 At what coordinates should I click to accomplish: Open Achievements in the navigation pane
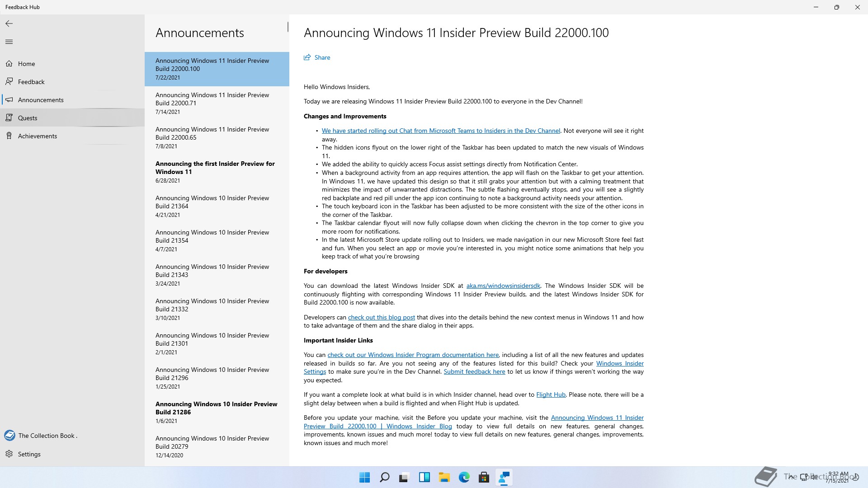(72, 136)
